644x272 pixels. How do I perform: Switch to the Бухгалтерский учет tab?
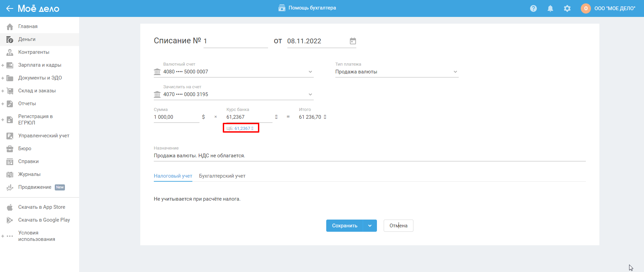222,176
